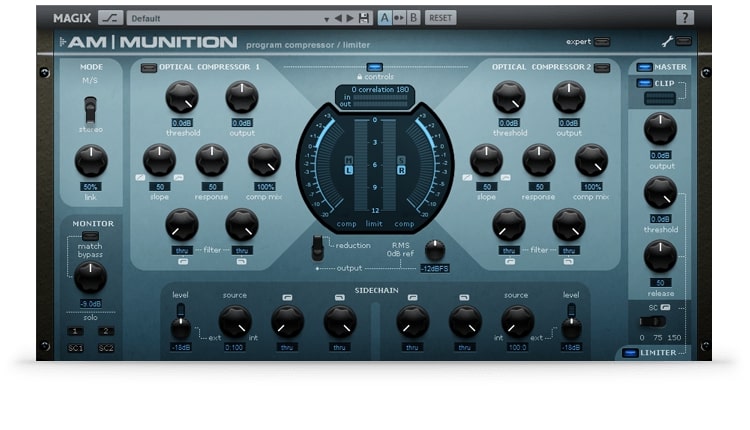Image resolution: width=750 pixels, height=430 pixels.
Task: Enable Optical Compressor 2 power switch
Action: (x=602, y=67)
